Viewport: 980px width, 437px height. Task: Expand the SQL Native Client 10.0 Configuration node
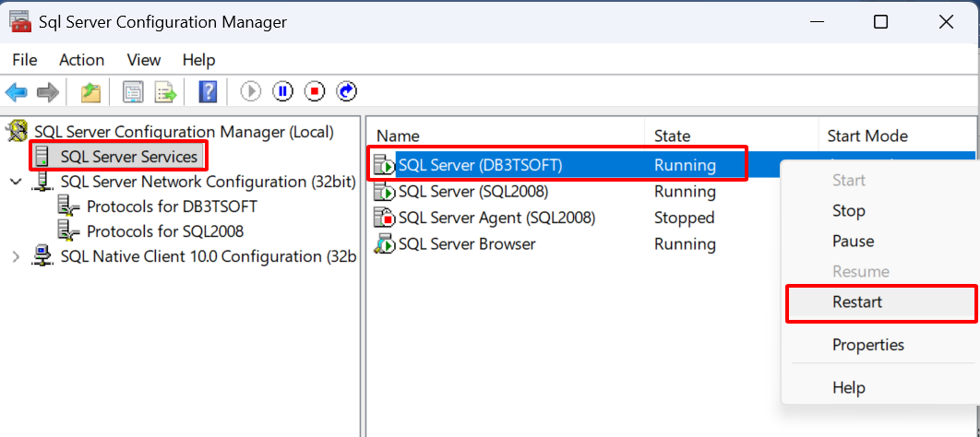tap(15, 256)
